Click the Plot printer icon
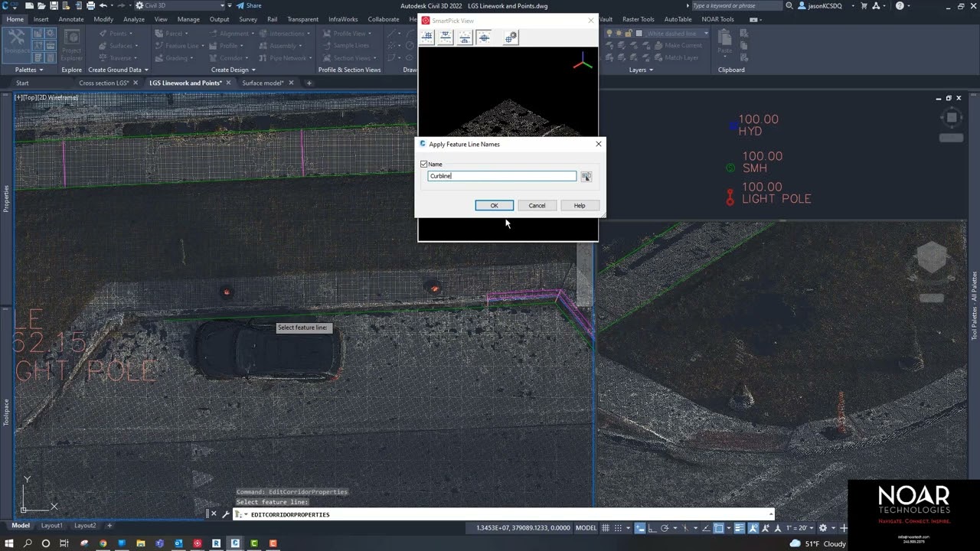Viewport: 980px width, 551px height. pyautogui.click(x=90, y=5)
